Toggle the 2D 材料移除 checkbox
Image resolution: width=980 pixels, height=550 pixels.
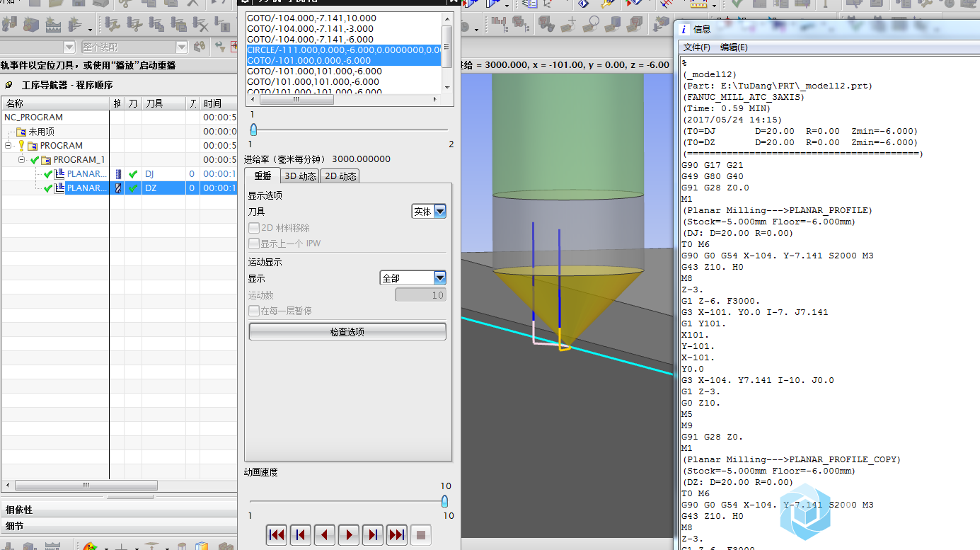pyautogui.click(x=255, y=228)
